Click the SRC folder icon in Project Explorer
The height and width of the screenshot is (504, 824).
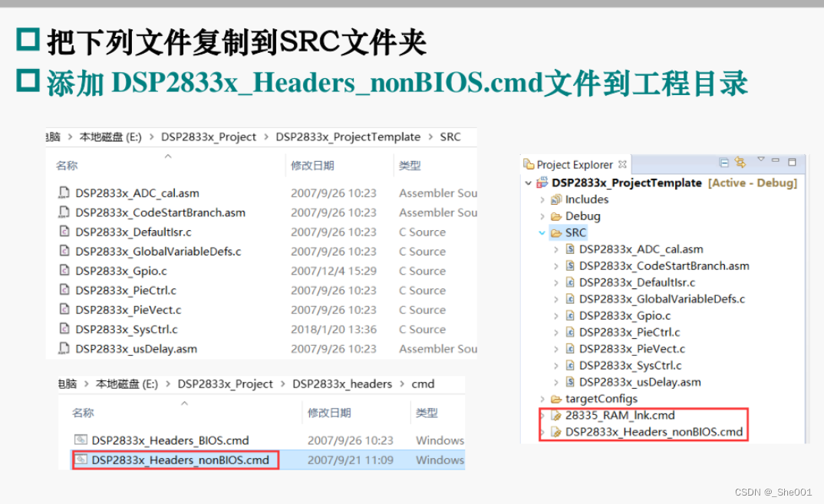tap(555, 232)
